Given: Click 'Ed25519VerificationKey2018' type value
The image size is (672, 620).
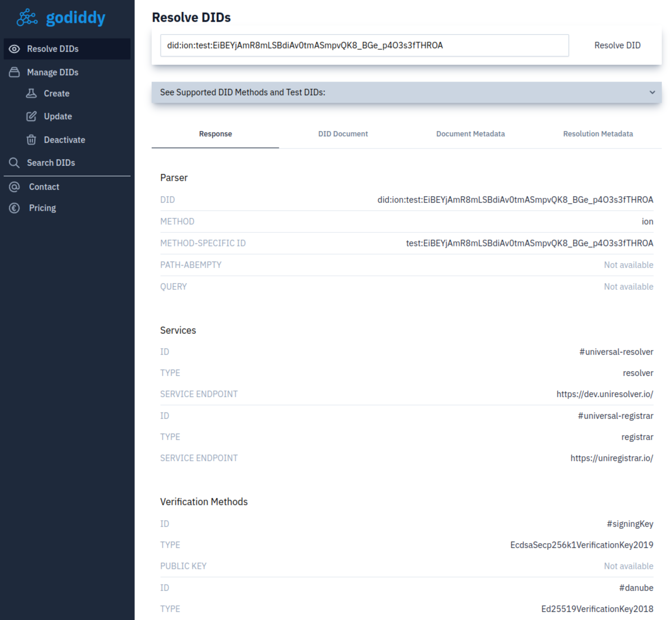Looking at the screenshot, I should [x=597, y=609].
